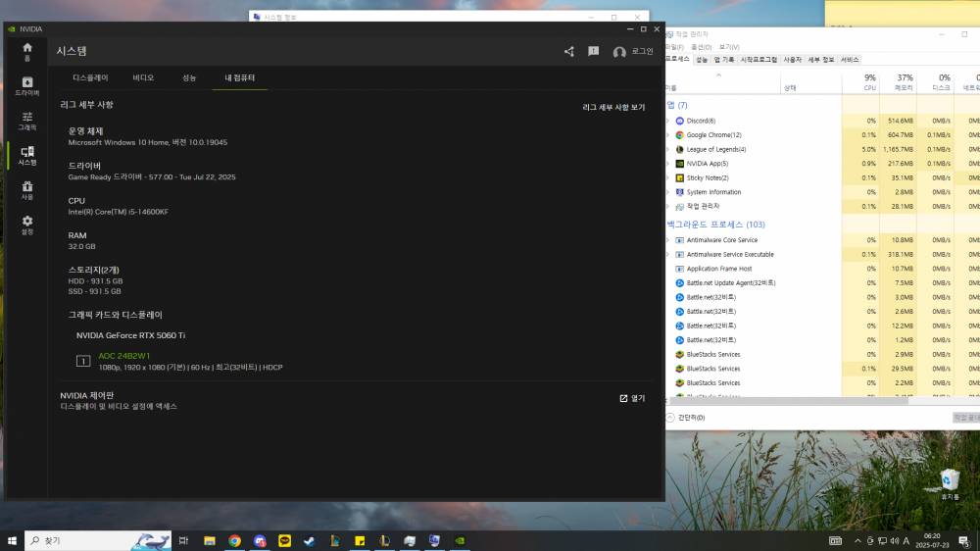Click the share icon in NVIDIA header
Viewport: 980px width, 551px height.
568,51
